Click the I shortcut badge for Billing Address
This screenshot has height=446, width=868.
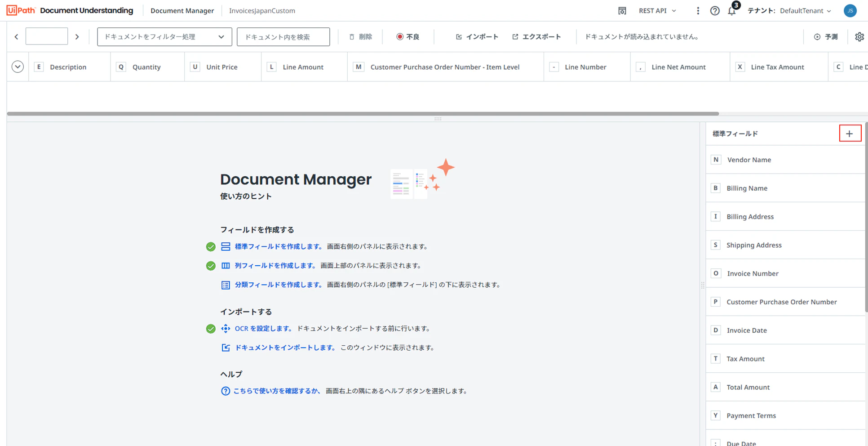[x=716, y=216]
